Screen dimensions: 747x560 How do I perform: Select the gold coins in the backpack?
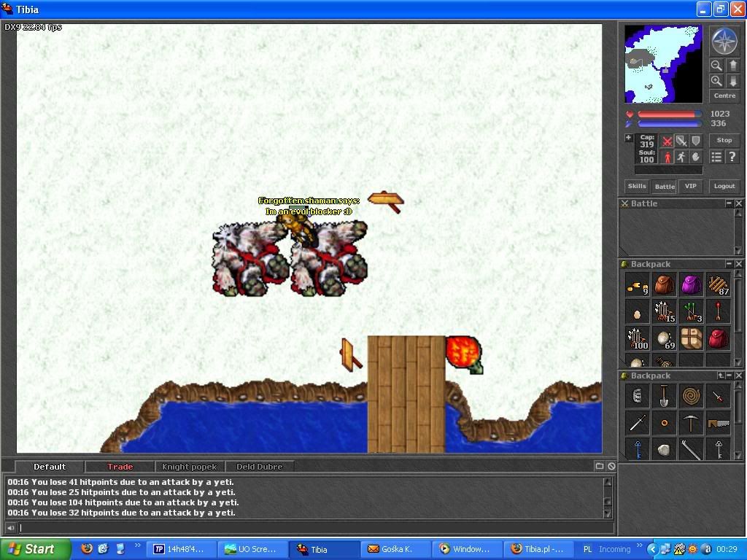(x=638, y=286)
